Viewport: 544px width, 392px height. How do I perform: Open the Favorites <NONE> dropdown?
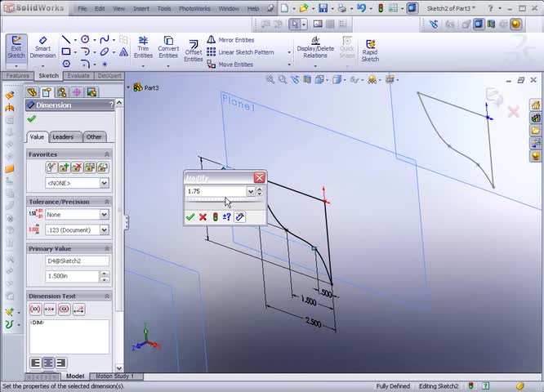pos(104,183)
